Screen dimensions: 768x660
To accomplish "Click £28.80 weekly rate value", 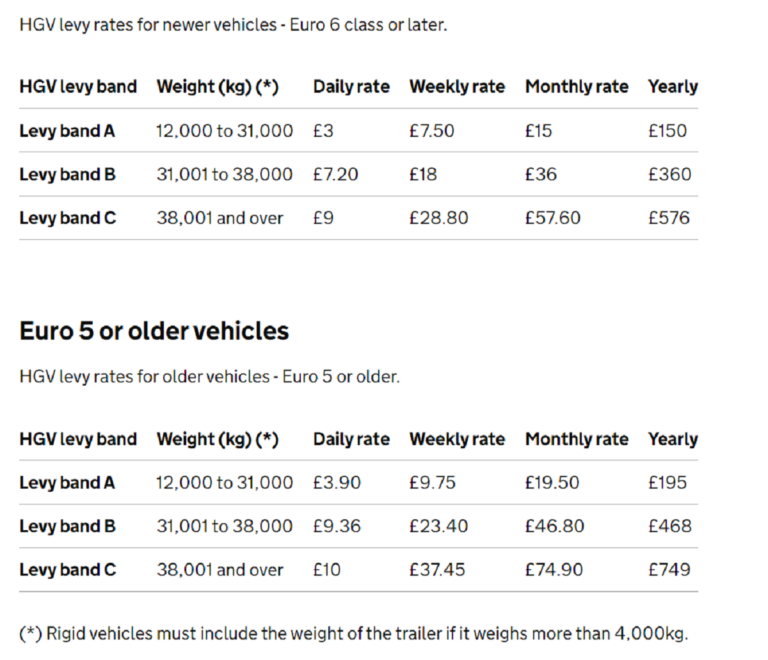I will (438, 218).
